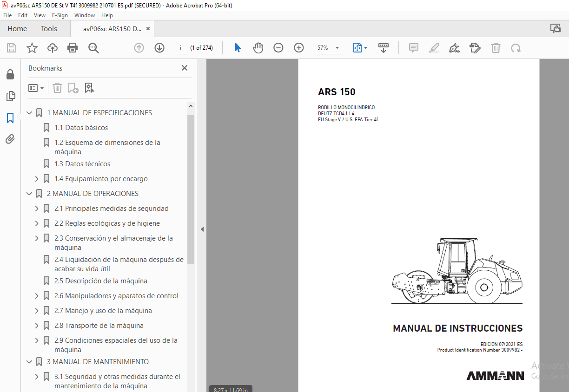Choose the Selection arrow tool
The height and width of the screenshot is (392, 569).
(238, 48)
